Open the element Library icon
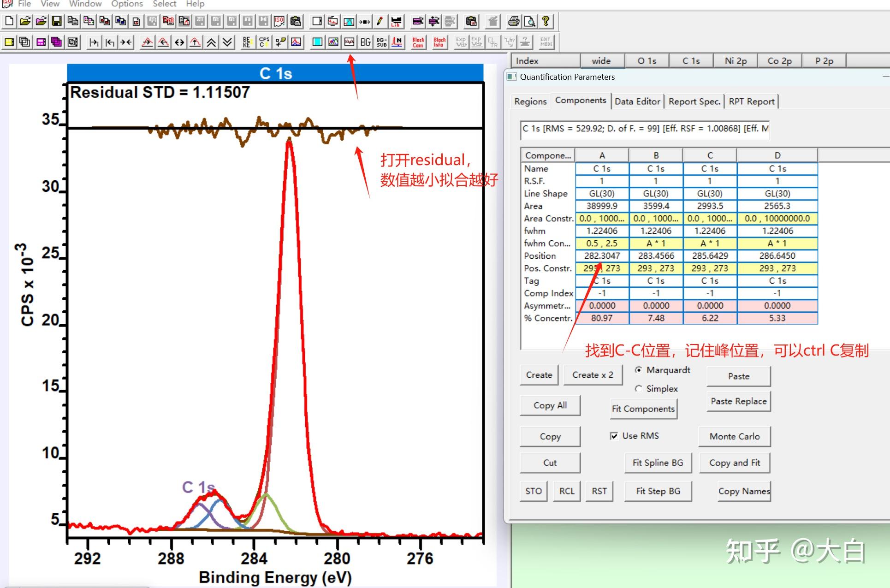Screen dimensions: 890x588 coord(396,21)
